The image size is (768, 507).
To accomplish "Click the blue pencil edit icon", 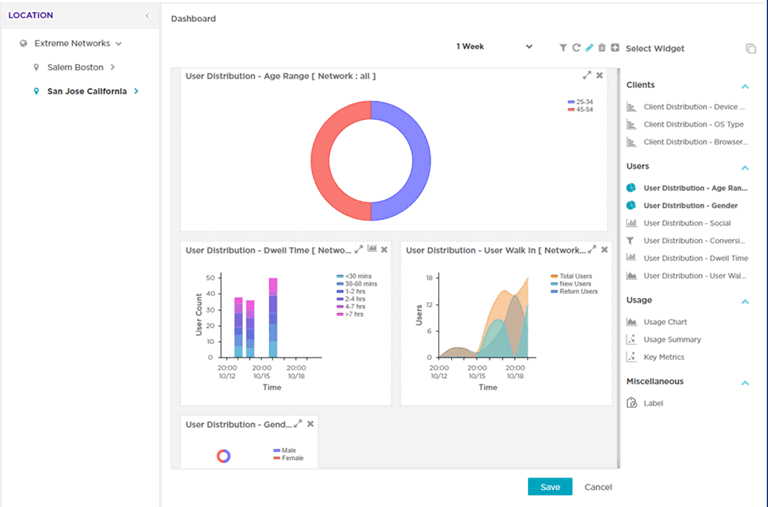I will 589,48.
